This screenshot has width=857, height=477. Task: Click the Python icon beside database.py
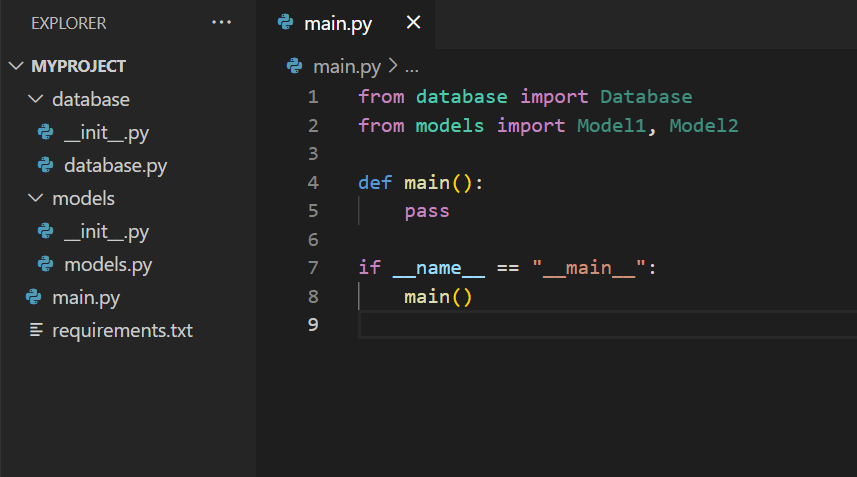[x=45, y=165]
